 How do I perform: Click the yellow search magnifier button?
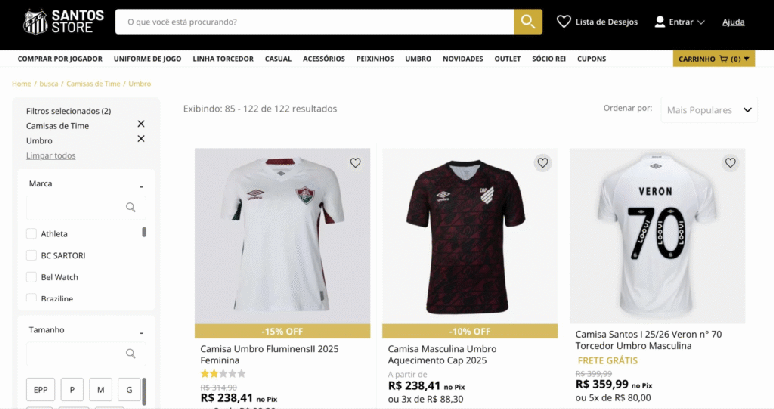click(x=528, y=22)
